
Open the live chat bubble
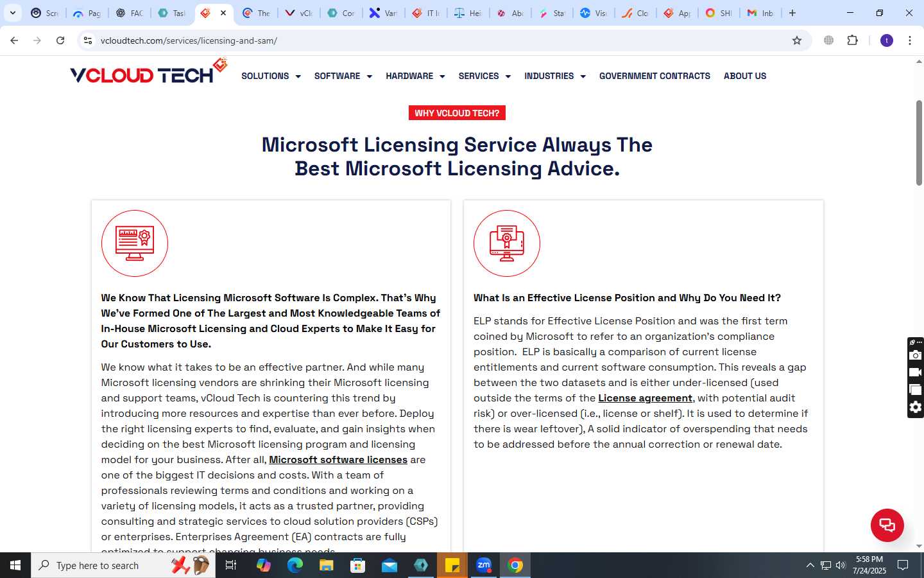[x=887, y=525]
